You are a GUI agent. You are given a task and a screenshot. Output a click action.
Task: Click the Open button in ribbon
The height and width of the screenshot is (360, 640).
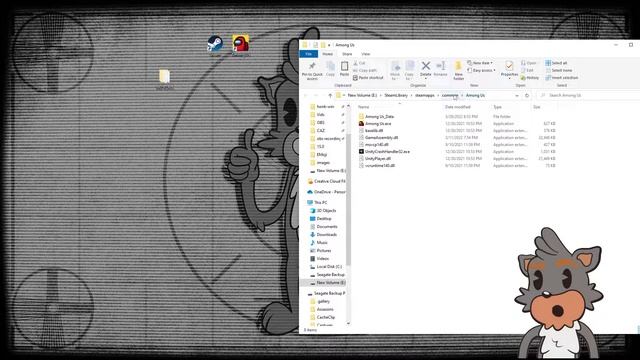click(x=529, y=63)
